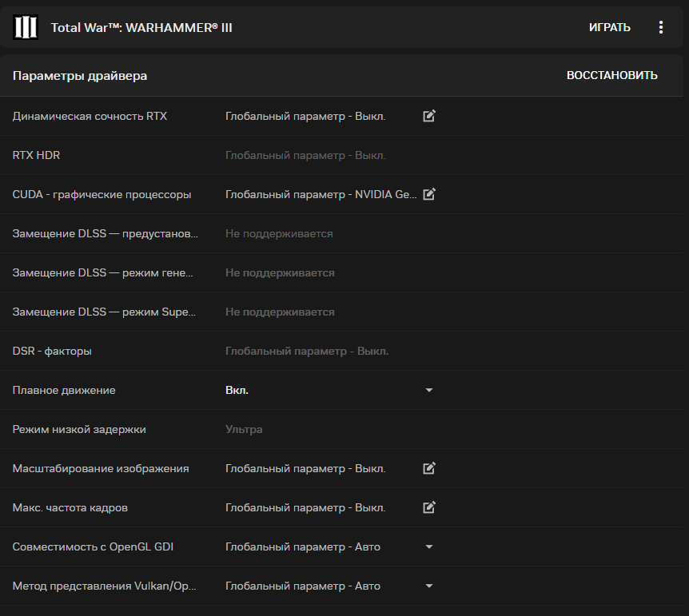Edit the CUDA графические процессоры setting

[x=429, y=194]
